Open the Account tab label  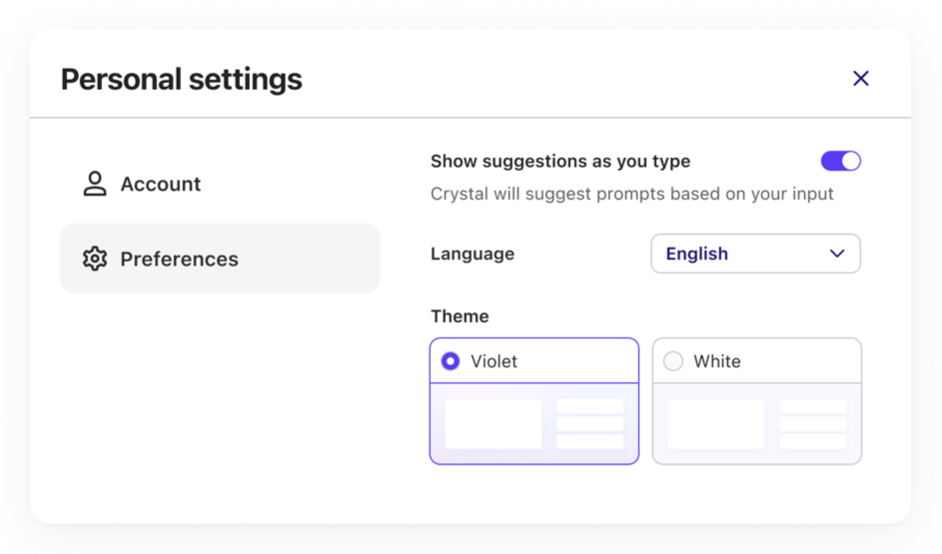pos(160,184)
